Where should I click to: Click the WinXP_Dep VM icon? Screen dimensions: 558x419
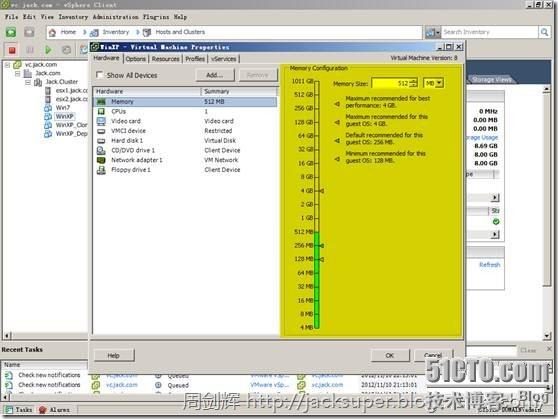48,134
